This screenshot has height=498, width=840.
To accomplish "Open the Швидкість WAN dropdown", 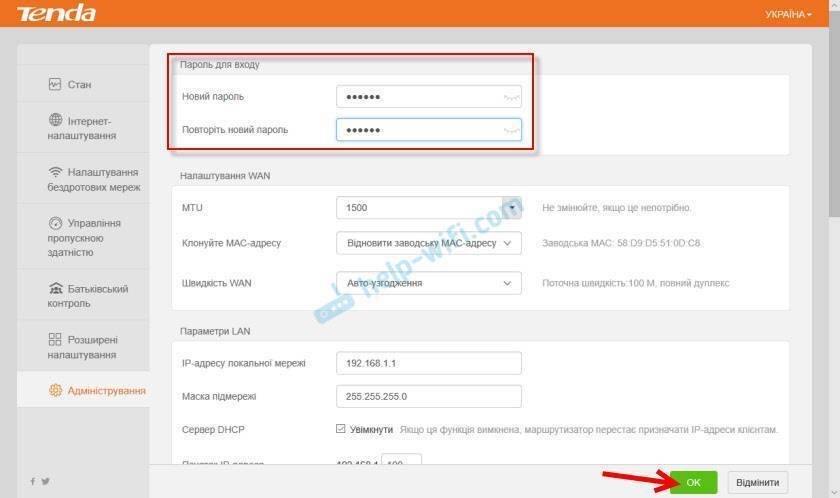I will coord(429,283).
